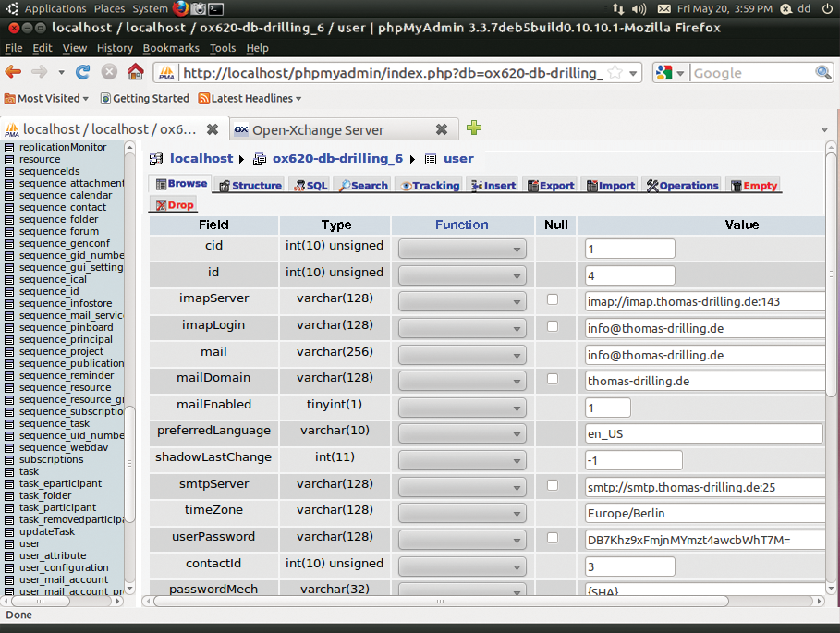This screenshot has height=633, width=840.
Task: Close the Open-Xchange Server tab
Action: [x=442, y=129]
